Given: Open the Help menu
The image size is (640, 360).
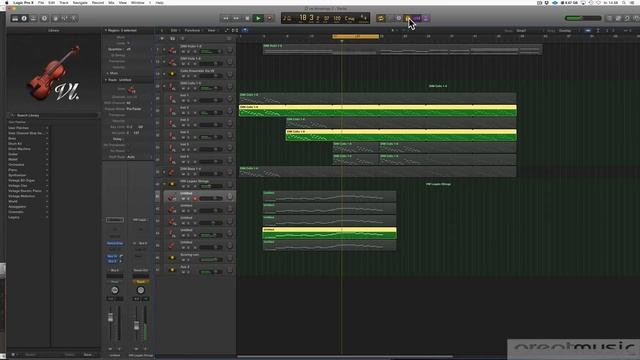Looking at the screenshot, I should [x=160, y=2].
